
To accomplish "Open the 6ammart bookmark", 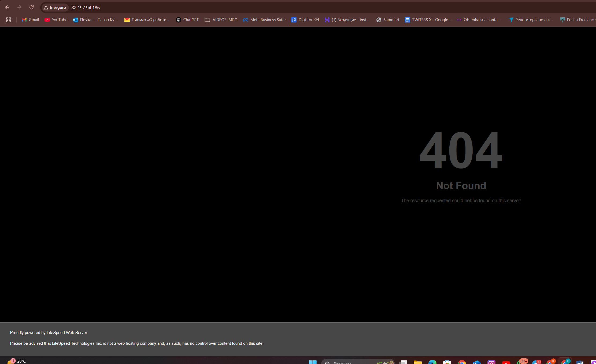I will pos(388,20).
